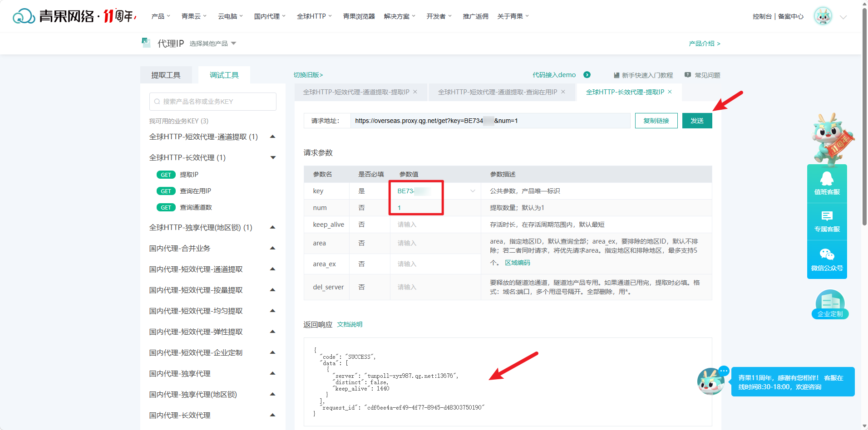
Task: Open the 新手快速入门教程 book icon
Action: pyautogui.click(x=616, y=75)
